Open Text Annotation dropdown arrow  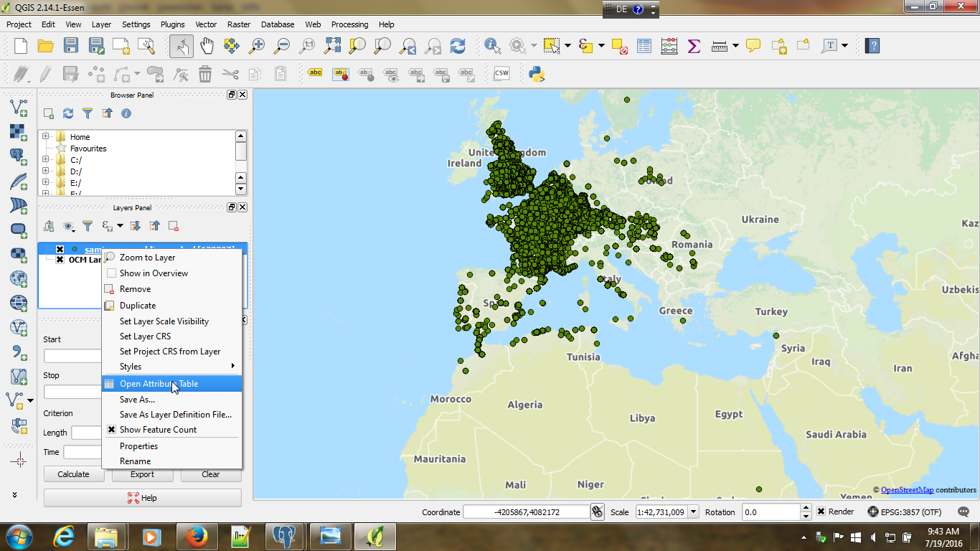tap(844, 46)
